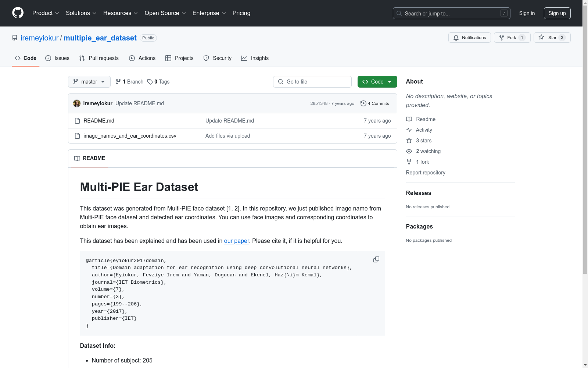The height and width of the screenshot is (368, 588).
Task: Switch to the Issues tab
Action: pyautogui.click(x=57, y=58)
